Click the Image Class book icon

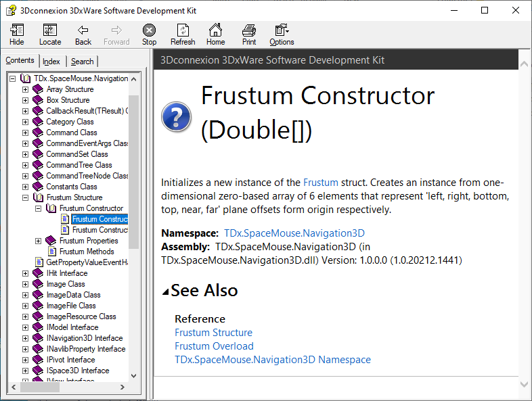pos(38,284)
